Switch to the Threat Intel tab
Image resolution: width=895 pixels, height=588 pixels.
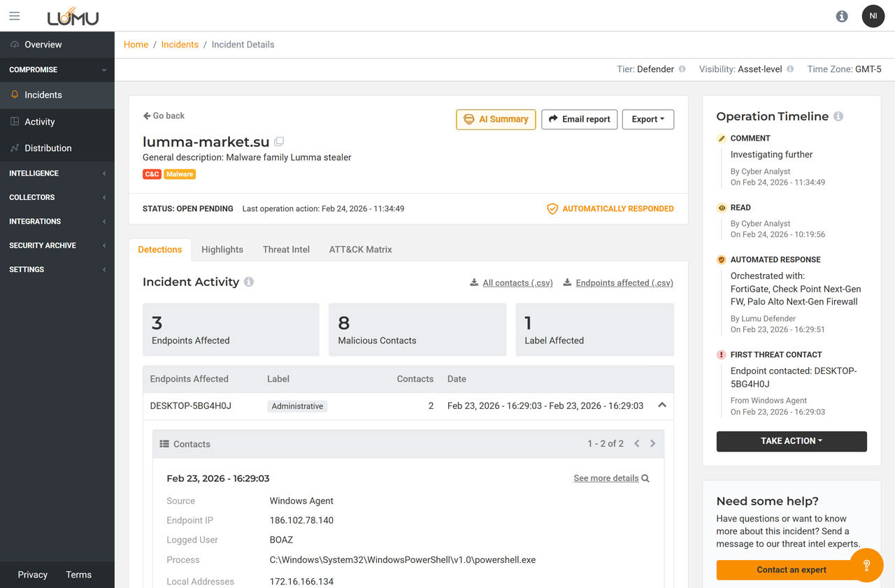(286, 250)
